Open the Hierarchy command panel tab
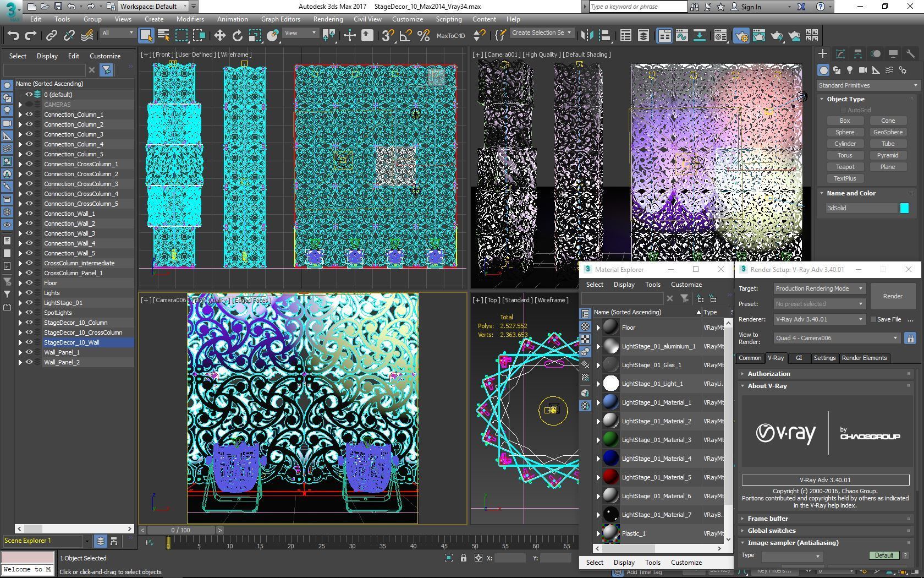The image size is (924, 578). pyautogui.click(x=858, y=54)
